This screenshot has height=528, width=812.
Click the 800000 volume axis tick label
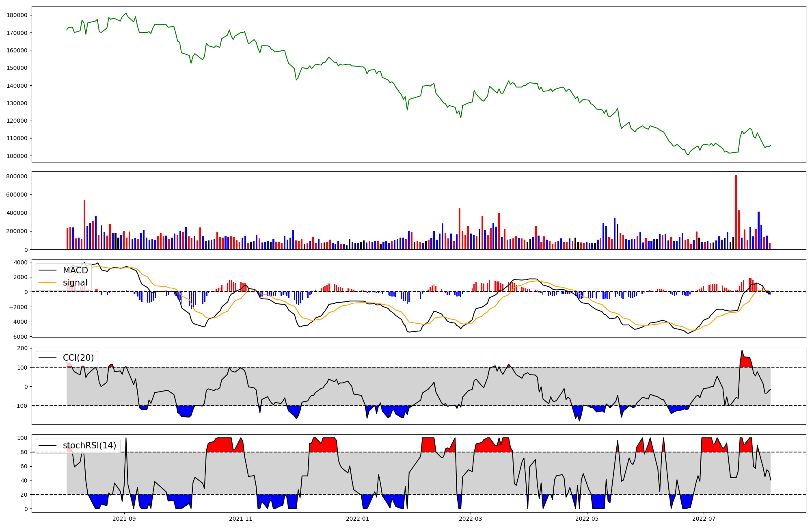17,176
